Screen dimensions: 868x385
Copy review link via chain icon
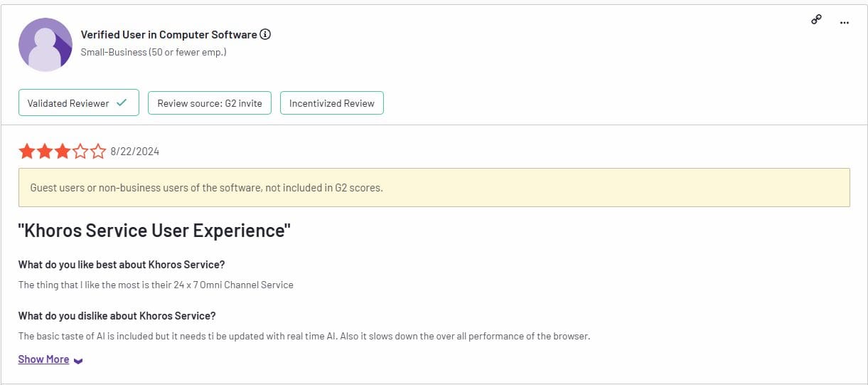pyautogui.click(x=816, y=20)
